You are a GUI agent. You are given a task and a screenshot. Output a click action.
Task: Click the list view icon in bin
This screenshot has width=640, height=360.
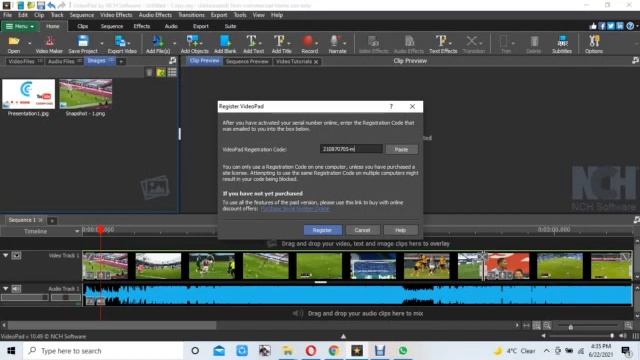click(172, 72)
